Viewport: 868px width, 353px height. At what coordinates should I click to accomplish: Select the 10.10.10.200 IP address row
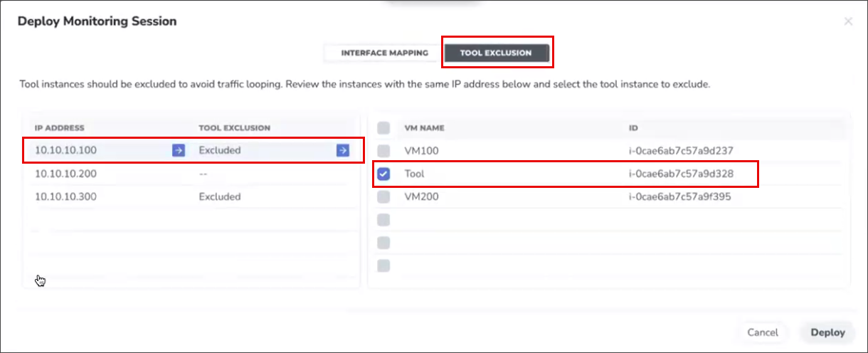(x=65, y=174)
